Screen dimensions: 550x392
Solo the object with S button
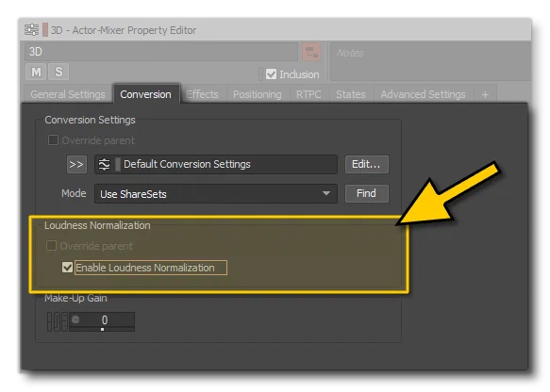pyautogui.click(x=58, y=73)
